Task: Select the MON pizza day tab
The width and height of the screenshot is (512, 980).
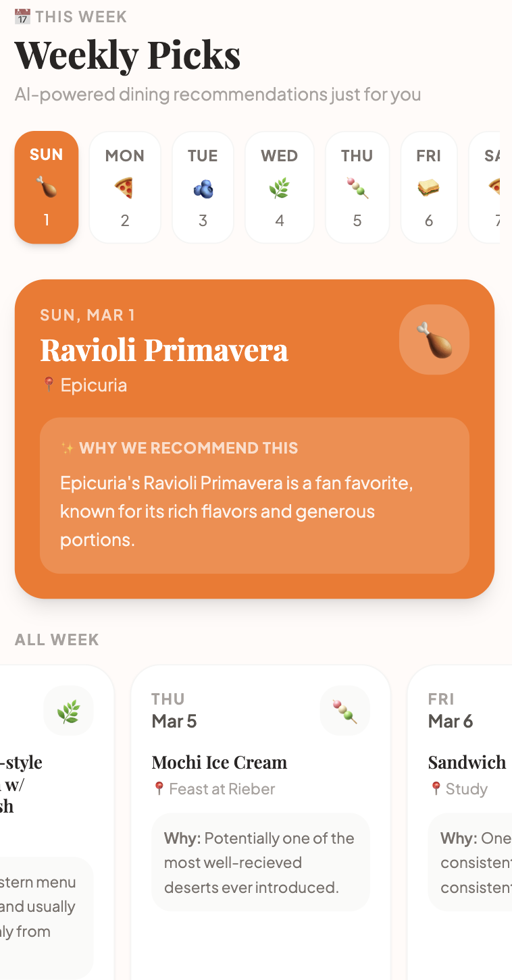Action: click(125, 187)
